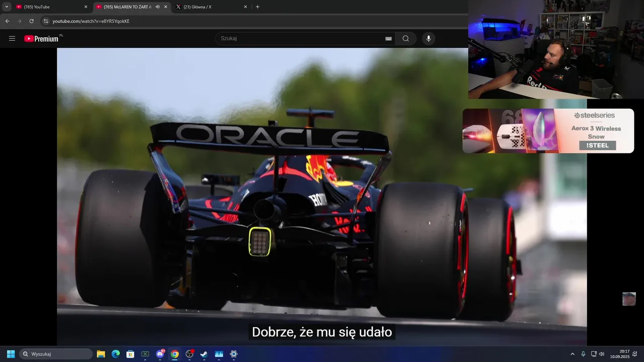Close the (765) YouTube tab
Viewport: 644px width, 362px height.
pos(86,7)
